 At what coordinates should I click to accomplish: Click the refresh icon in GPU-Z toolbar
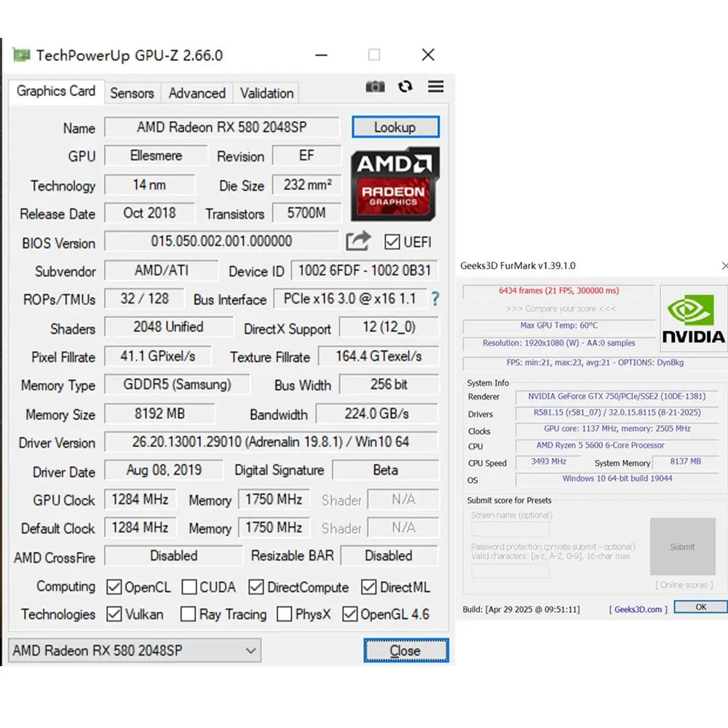[x=405, y=87]
